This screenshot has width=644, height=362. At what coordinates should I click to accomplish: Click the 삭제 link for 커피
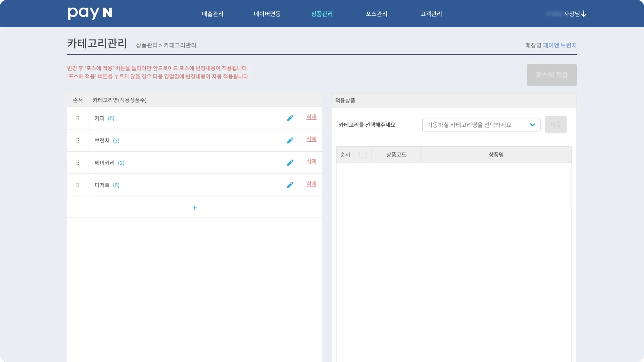[311, 117]
